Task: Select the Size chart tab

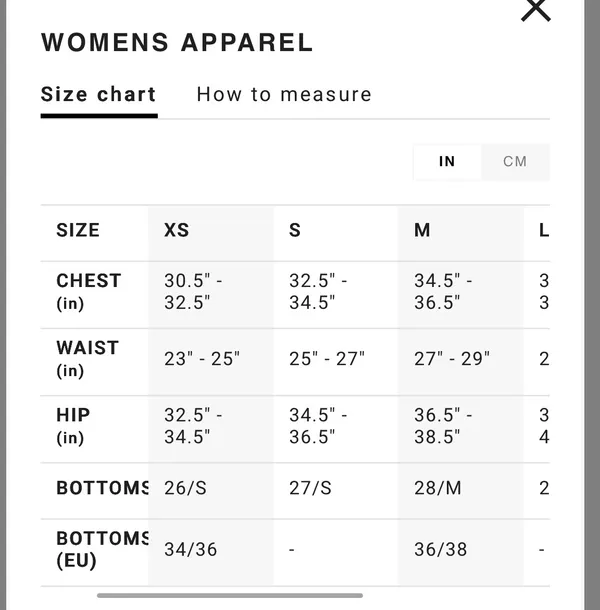Action: [99, 95]
